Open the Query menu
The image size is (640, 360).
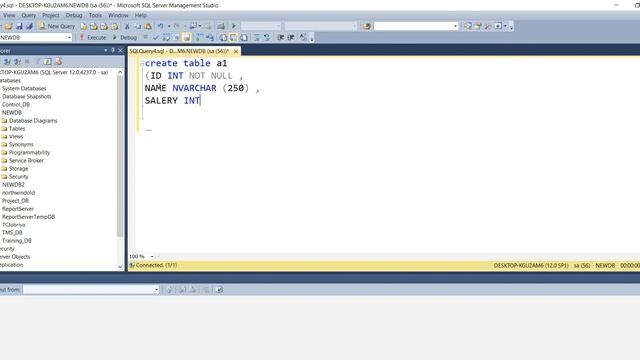click(29, 15)
